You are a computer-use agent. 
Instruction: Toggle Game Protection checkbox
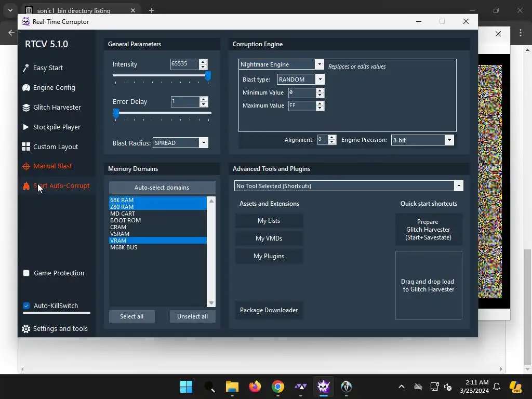click(26, 273)
